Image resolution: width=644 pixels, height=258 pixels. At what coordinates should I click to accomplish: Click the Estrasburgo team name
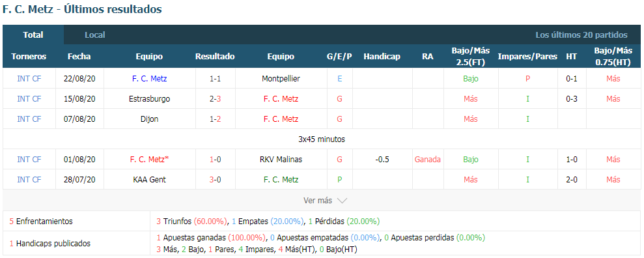[x=150, y=98]
